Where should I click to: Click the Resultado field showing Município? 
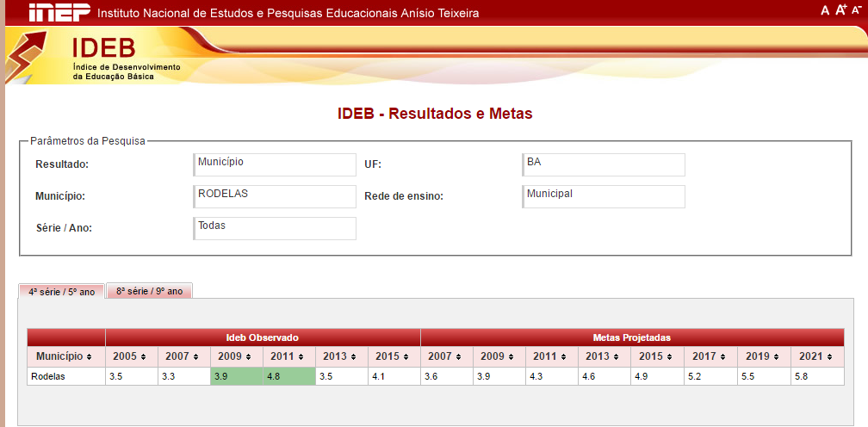click(275, 164)
